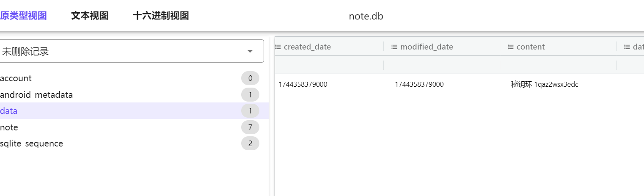Click the filter field under content column
The image size is (644, 196).
click(x=558, y=65)
